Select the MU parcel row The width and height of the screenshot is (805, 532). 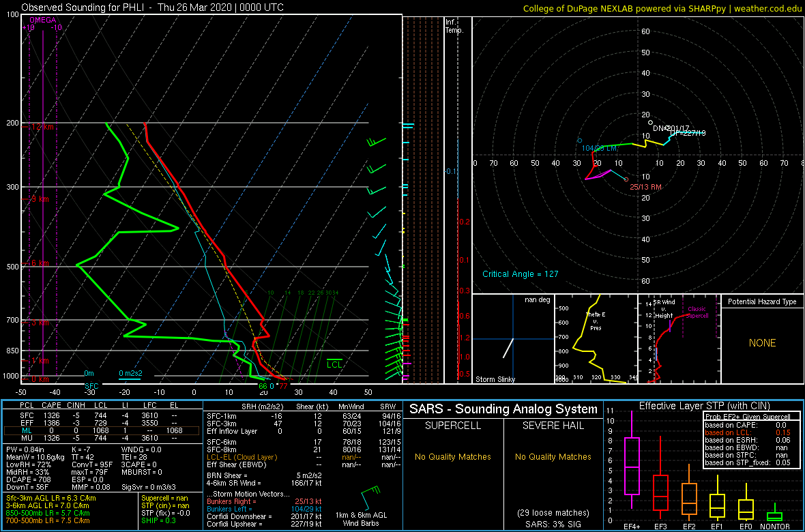pos(101,440)
